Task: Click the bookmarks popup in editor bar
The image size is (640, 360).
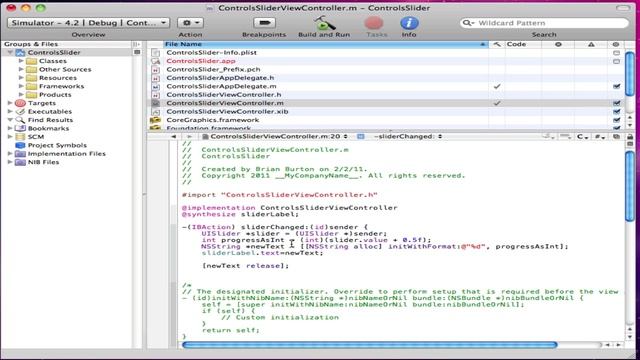Action: 548,137
